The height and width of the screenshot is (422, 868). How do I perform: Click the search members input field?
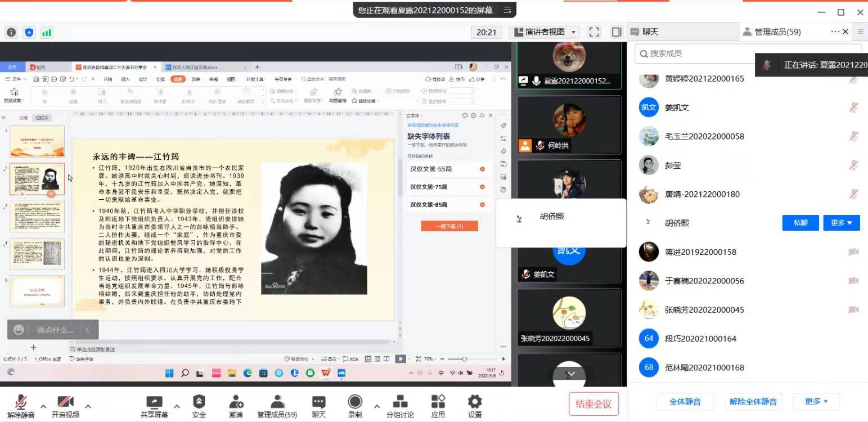tap(698, 53)
